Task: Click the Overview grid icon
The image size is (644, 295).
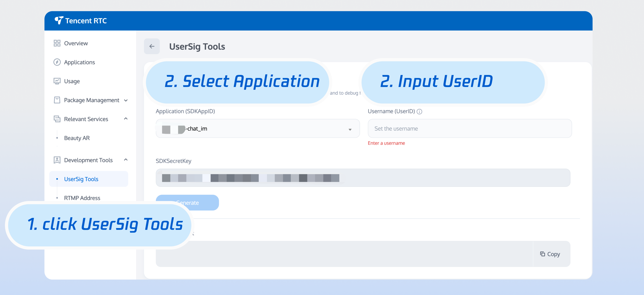Action: [x=57, y=43]
